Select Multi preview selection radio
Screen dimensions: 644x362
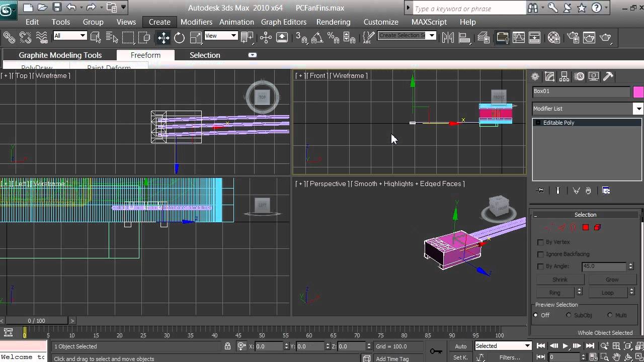tap(610, 315)
